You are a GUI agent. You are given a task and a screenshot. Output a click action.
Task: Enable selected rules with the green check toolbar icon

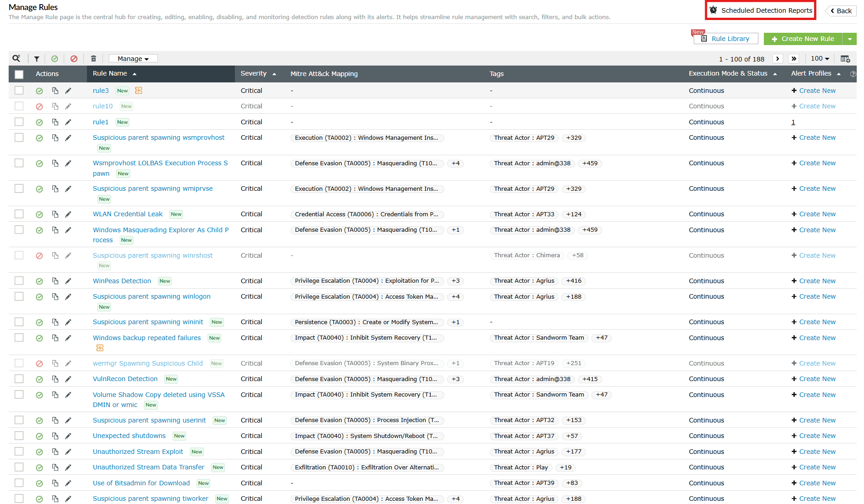coord(55,58)
